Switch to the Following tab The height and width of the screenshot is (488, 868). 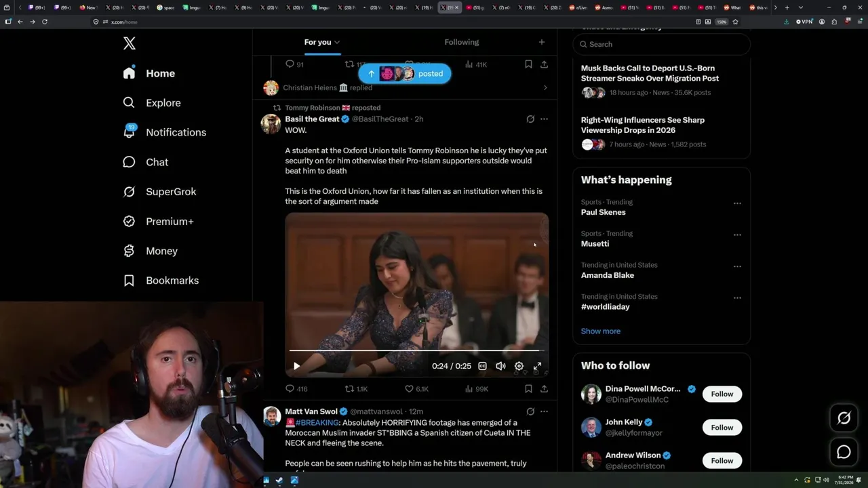point(462,42)
